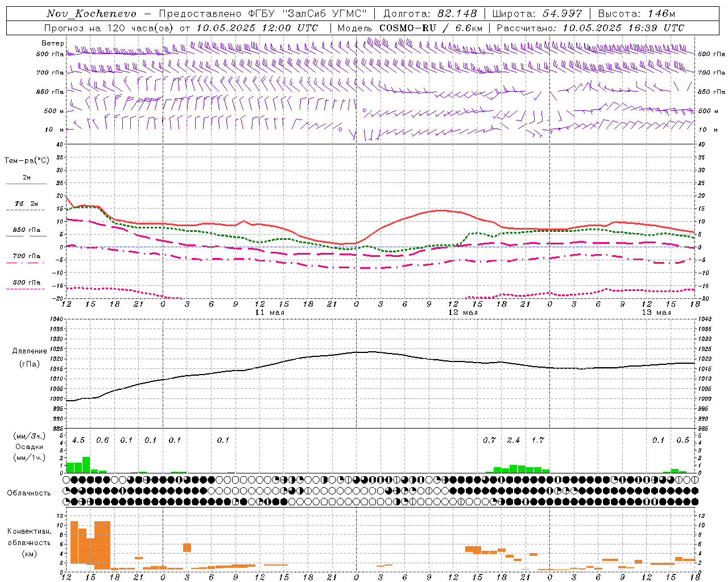Click the 0.6 precipitation amount

(102, 440)
